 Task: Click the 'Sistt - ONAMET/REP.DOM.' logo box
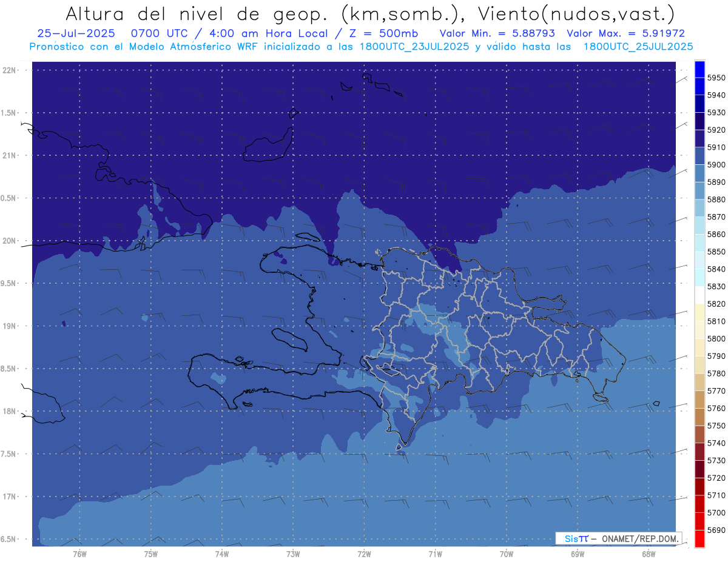(x=618, y=538)
